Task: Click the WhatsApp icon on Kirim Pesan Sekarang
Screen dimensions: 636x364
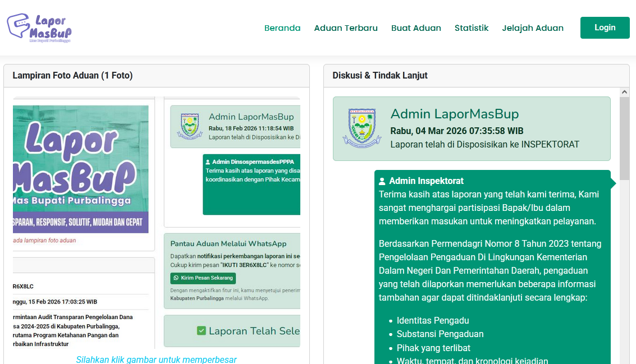Action: [x=176, y=278]
